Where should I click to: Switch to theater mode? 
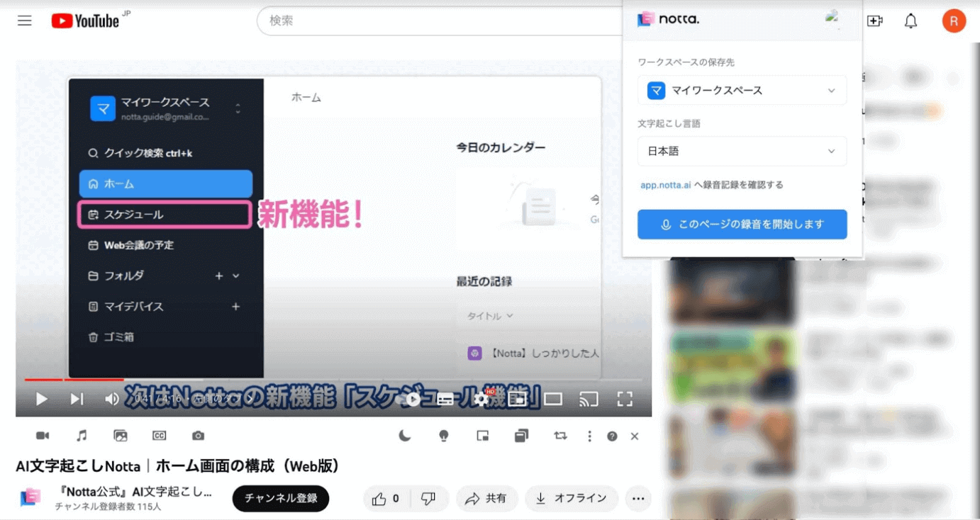[x=553, y=399]
